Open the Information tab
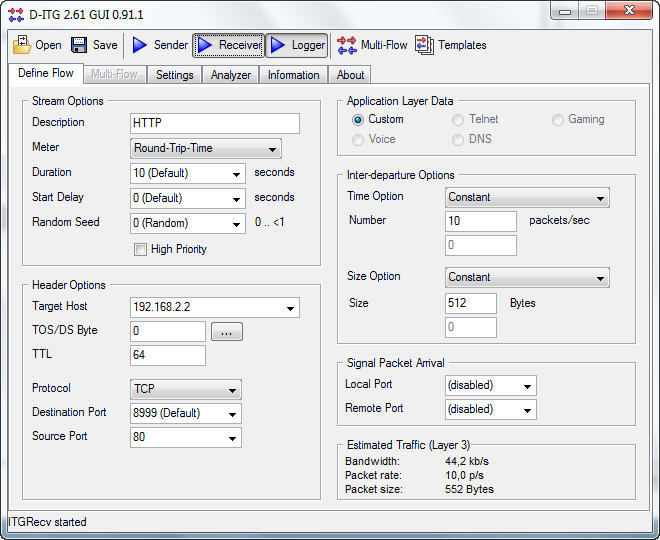Screen dimensions: 660x540 point(293,75)
